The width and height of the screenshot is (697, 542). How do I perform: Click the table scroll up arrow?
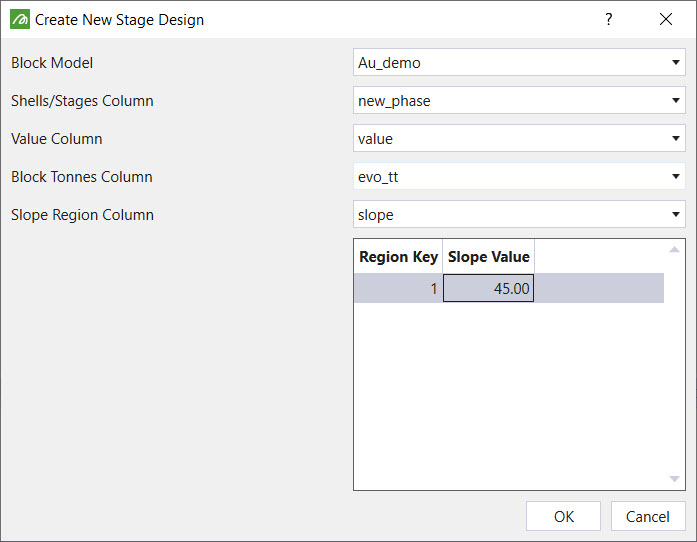click(675, 249)
